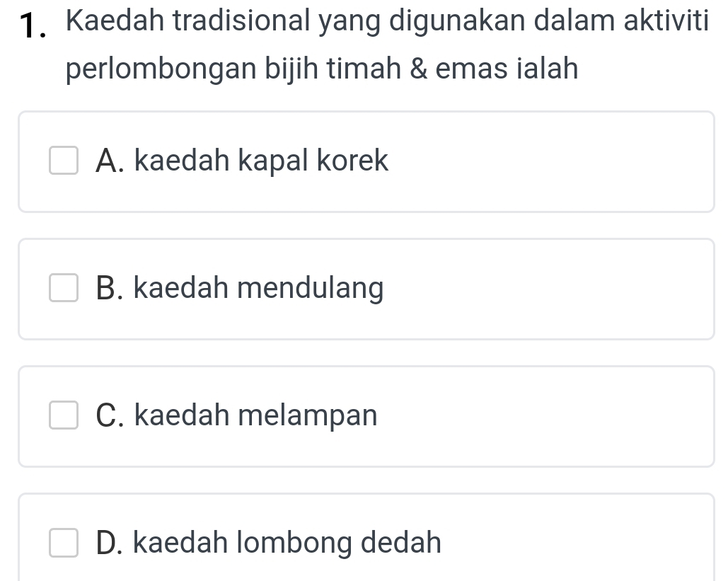This screenshot has width=728, height=581.
Task: Tick the checkbox for kaedah kapal korek
Action: pyautogui.click(x=63, y=161)
